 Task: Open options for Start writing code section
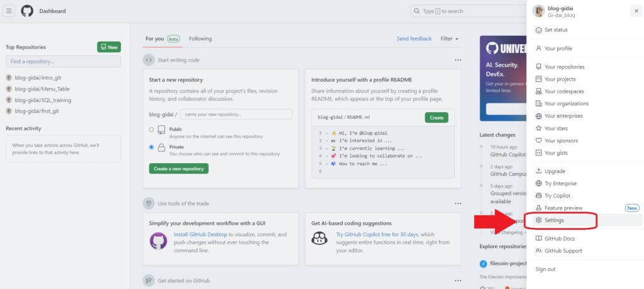click(x=458, y=60)
